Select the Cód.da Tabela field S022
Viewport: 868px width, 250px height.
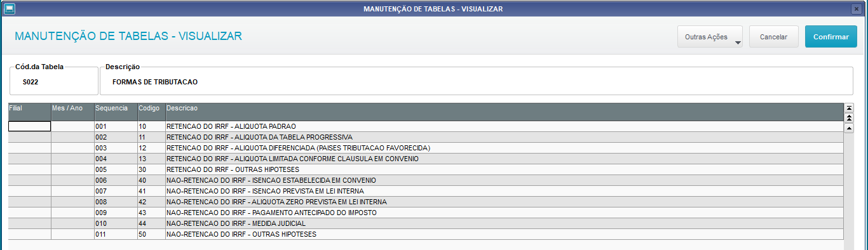(54, 81)
